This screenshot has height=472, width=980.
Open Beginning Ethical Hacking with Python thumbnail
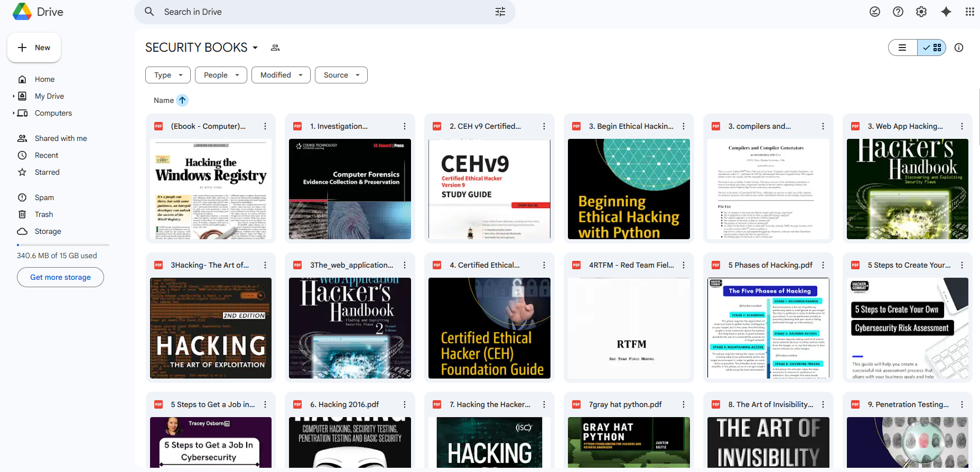tap(629, 189)
